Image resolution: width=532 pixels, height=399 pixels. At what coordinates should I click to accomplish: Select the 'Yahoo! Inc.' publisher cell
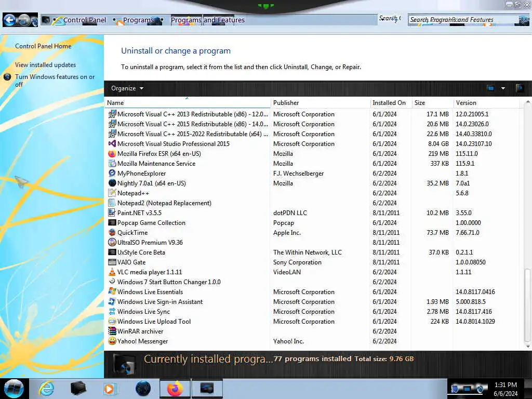[288, 341]
